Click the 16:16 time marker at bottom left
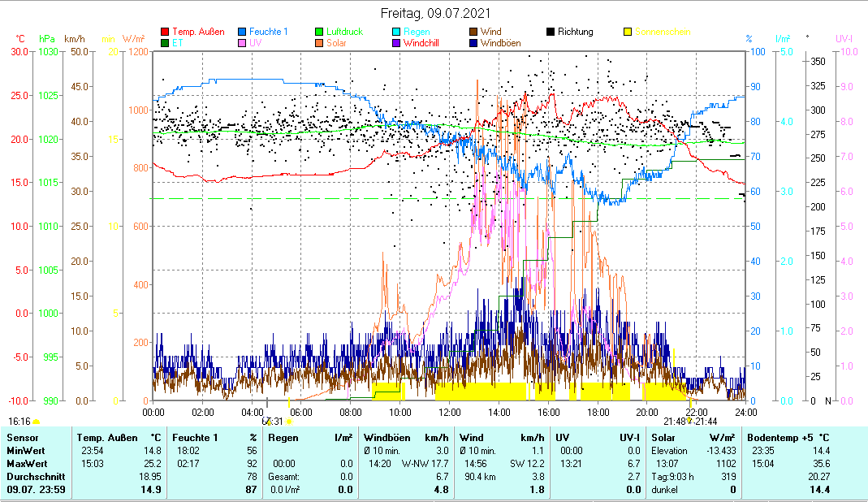The width and height of the screenshot is (868, 502). pos(19,421)
